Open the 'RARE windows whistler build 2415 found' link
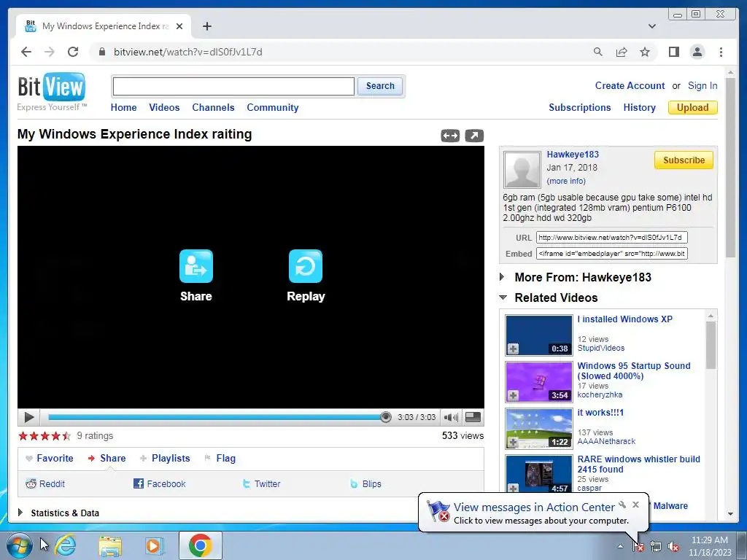Screen dimensions: 747x560 pyautogui.click(x=638, y=464)
